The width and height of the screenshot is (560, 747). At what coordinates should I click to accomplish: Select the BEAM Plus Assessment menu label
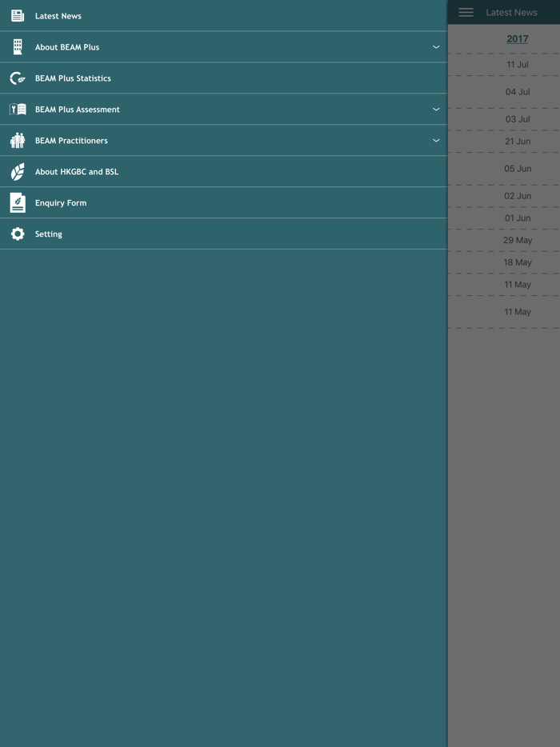pos(78,109)
